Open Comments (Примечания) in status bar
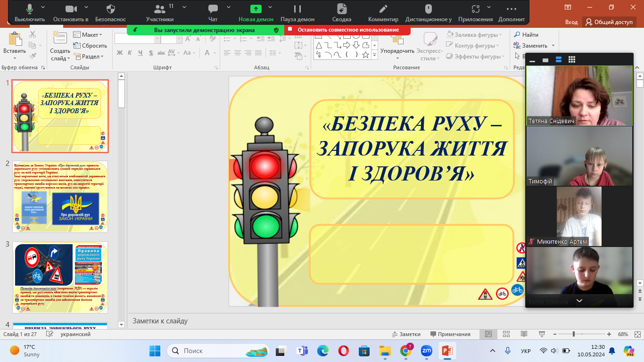The image size is (644, 362). click(x=450, y=334)
